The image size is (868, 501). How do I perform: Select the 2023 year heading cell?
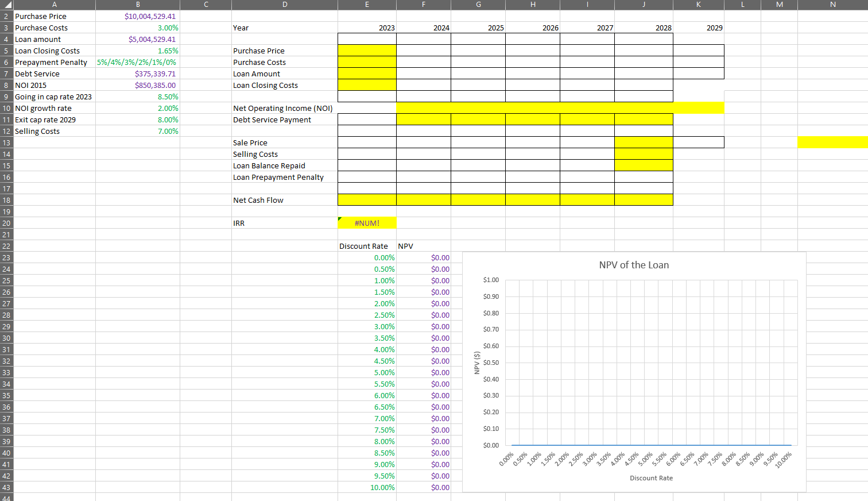point(367,28)
